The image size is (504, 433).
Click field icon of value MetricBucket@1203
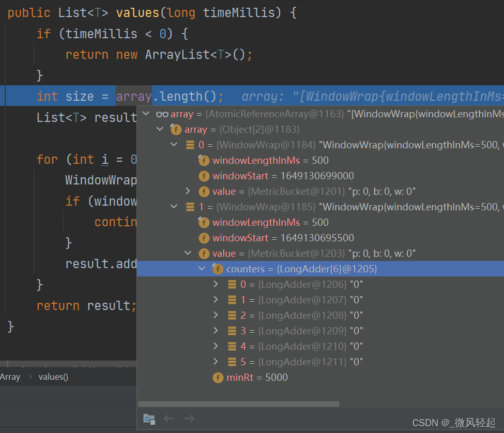point(204,253)
